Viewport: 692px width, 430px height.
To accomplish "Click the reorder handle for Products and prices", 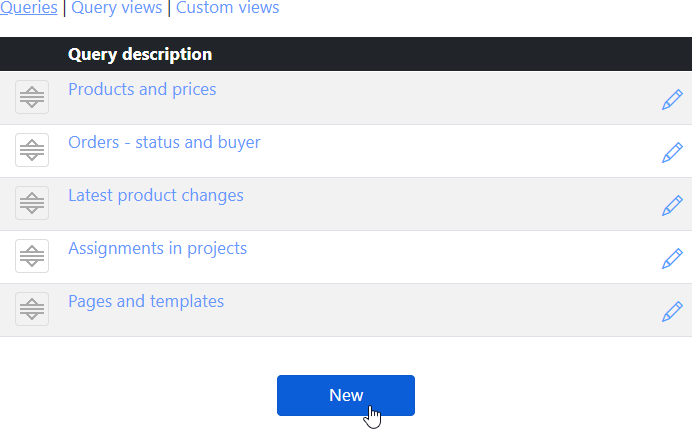I will pos(32,97).
